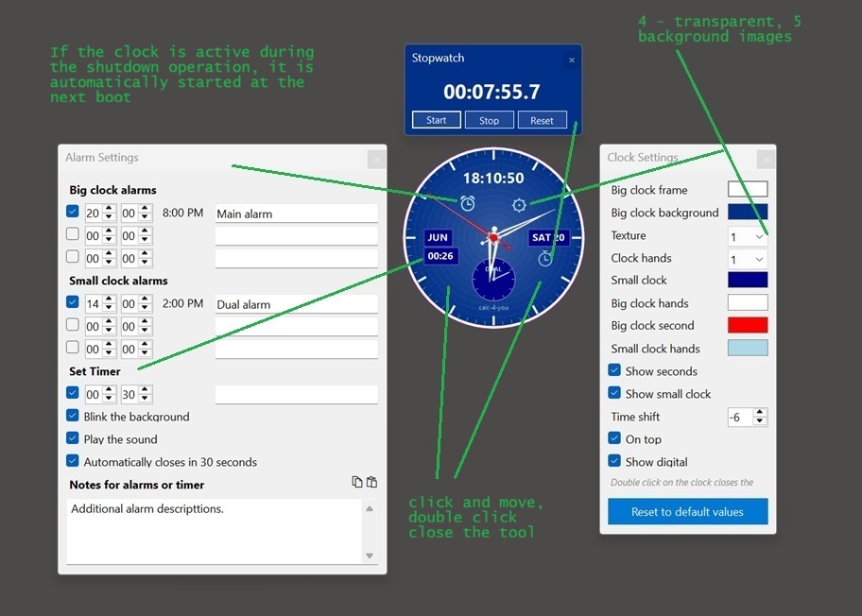The height and width of the screenshot is (616, 862).
Task: Open stopwatch via stopwatch icon on clock face
Action: [544, 258]
